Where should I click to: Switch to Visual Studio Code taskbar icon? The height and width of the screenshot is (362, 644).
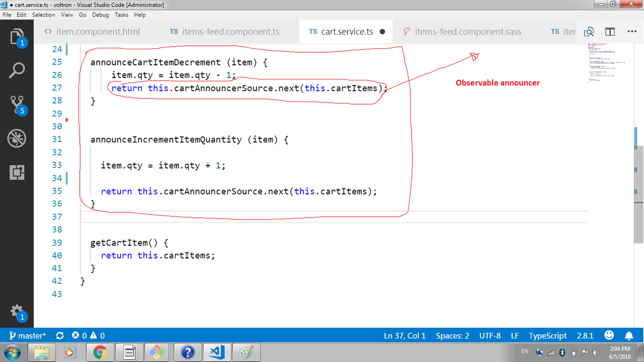point(217,352)
